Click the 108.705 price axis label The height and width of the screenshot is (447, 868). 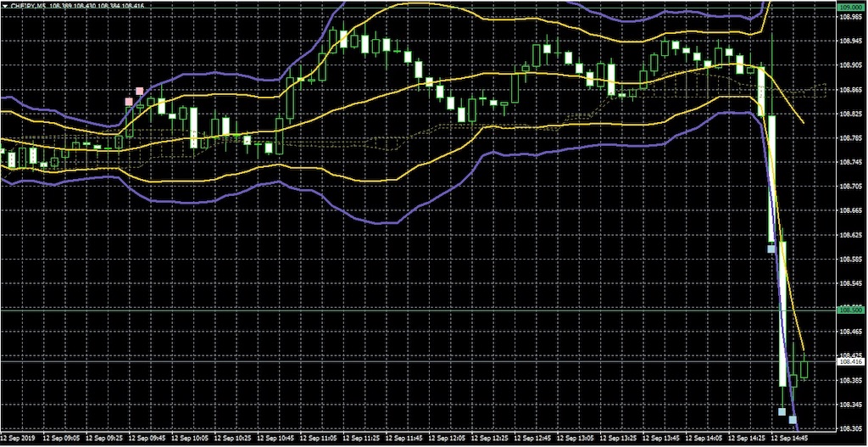(851, 187)
